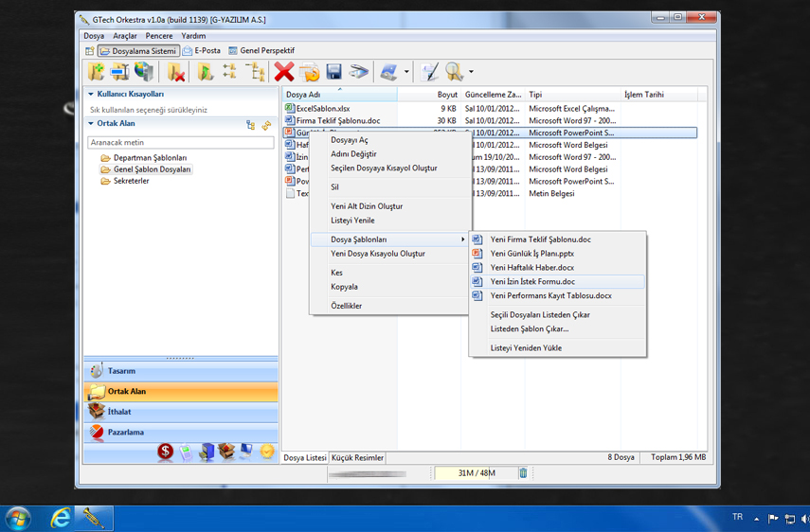The height and width of the screenshot is (532, 810).
Task: Click the floppy disk save icon
Action: tap(333, 71)
